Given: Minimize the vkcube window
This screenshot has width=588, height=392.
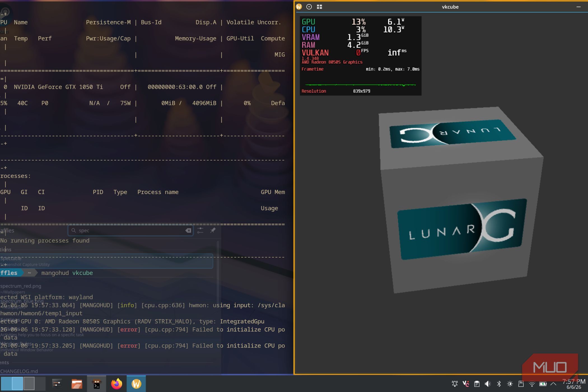Looking at the screenshot, I should (x=578, y=7).
